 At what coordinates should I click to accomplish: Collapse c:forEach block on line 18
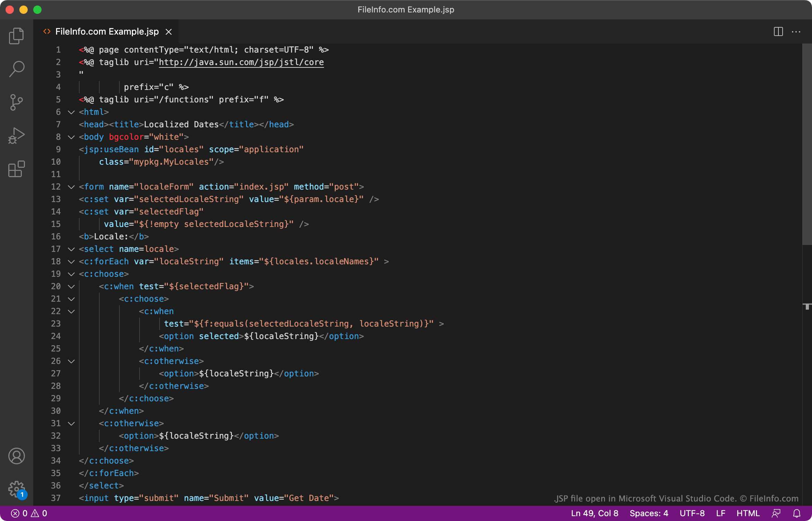(x=71, y=262)
